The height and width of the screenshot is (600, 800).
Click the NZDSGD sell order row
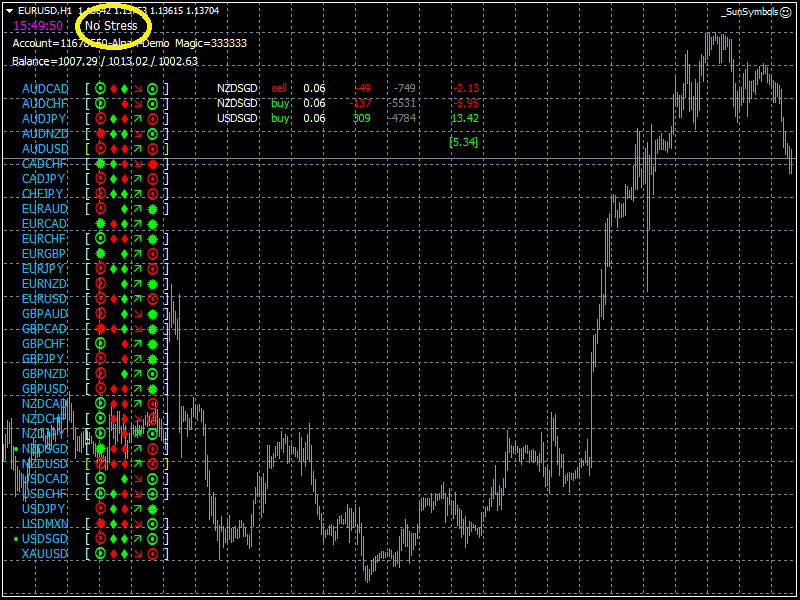pyautogui.click(x=348, y=88)
